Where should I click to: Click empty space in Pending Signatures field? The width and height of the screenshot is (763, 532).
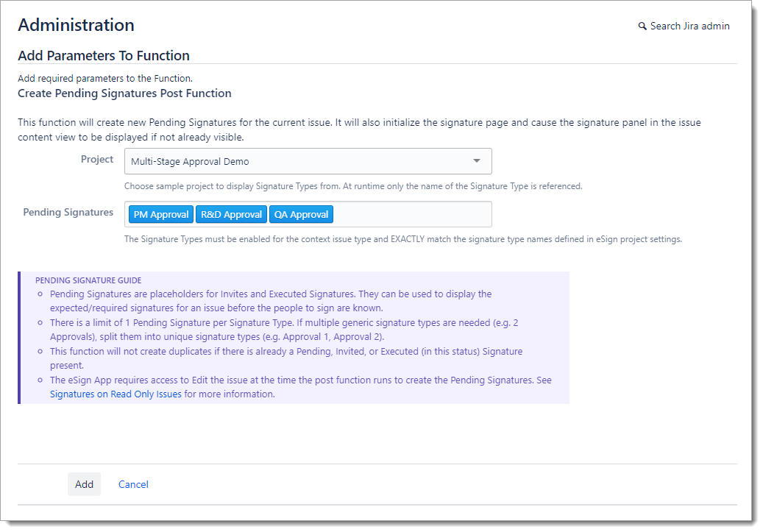[x=412, y=214]
